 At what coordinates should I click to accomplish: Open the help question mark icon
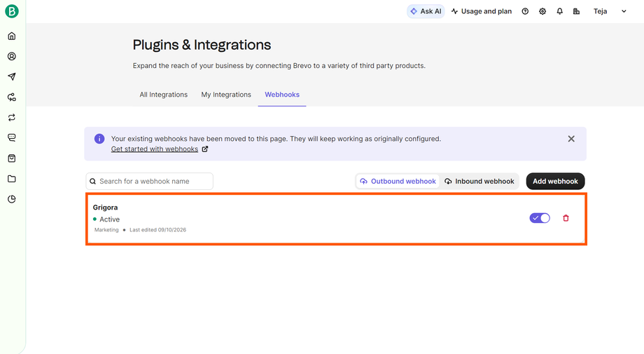click(525, 11)
